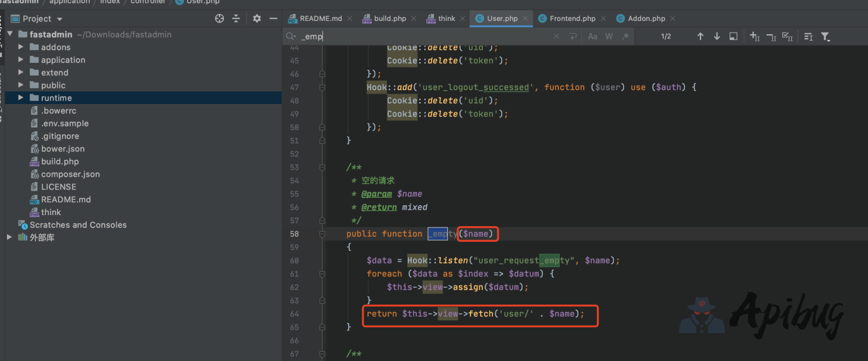
Task: Expand the application folder
Action: pyautogui.click(x=21, y=60)
